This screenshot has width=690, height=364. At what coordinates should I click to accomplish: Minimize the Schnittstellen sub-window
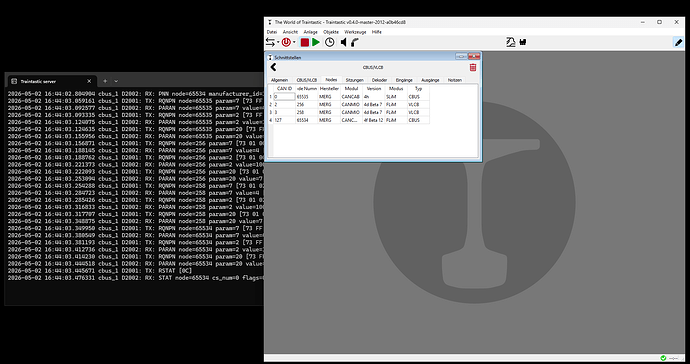[x=461, y=56]
